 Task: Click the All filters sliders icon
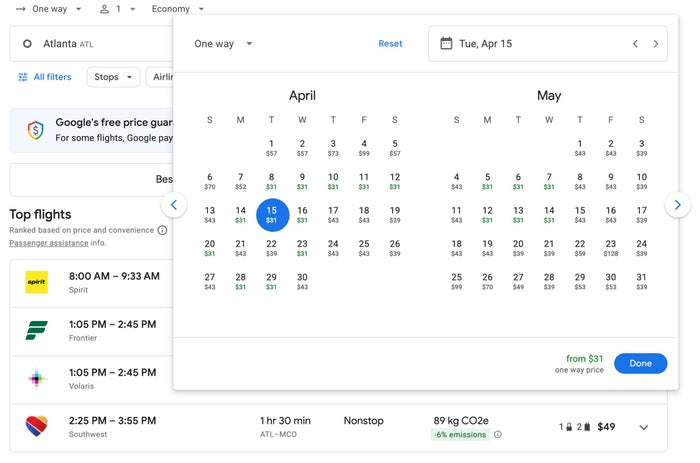(23, 77)
